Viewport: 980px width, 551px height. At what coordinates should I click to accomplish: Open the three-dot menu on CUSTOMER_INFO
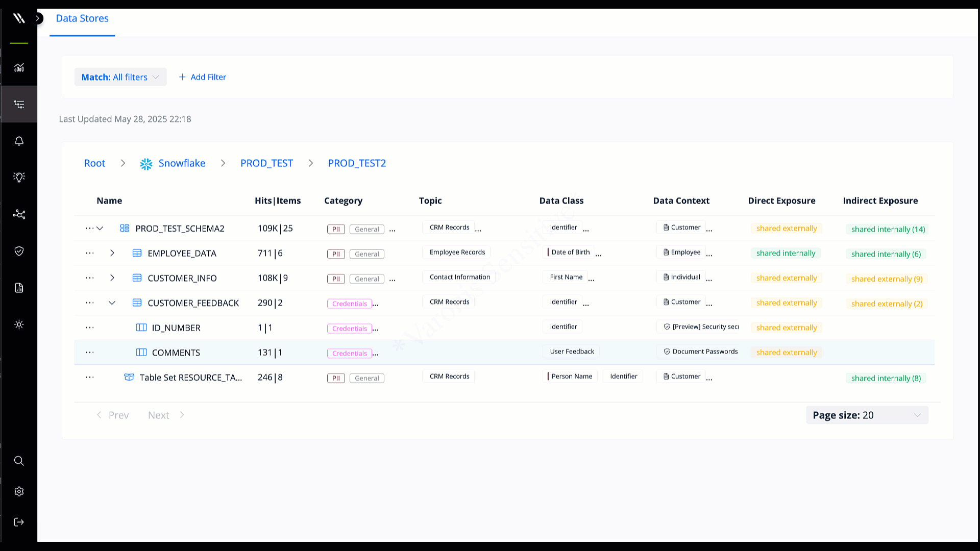pos(90,278)
